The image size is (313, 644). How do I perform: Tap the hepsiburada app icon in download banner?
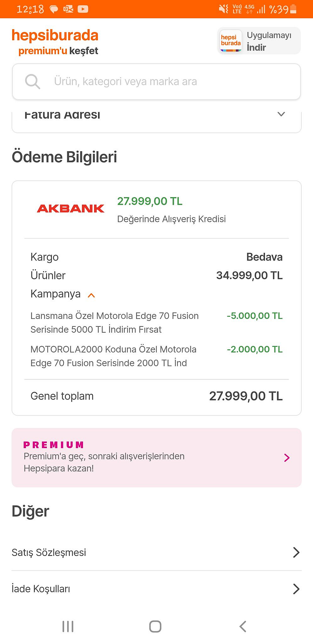231,41
